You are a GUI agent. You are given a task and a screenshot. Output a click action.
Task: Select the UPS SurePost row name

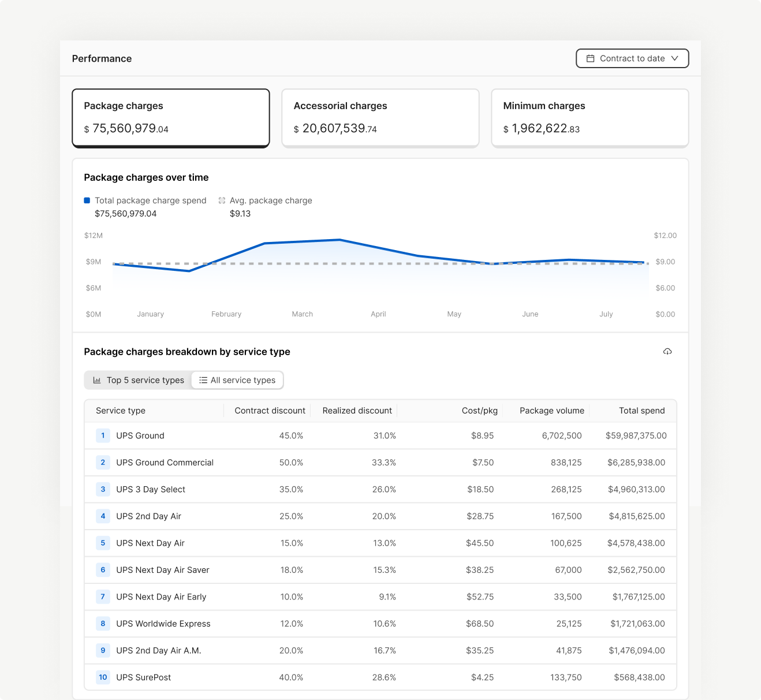(144, 677)
